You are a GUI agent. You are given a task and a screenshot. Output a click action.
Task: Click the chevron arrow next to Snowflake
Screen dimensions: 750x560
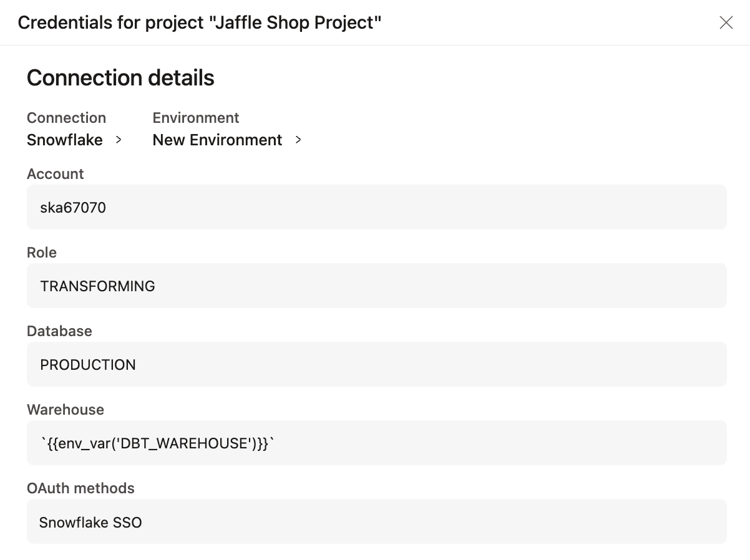(x=119, y=140)
